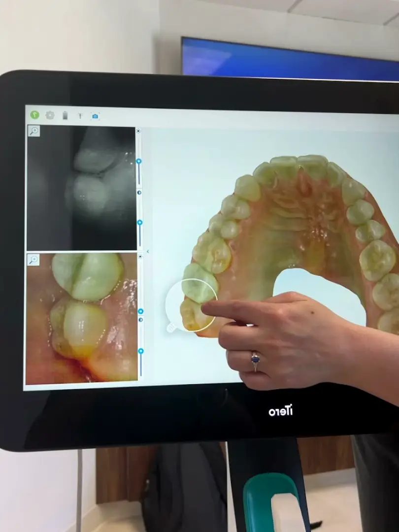Collapse the side image panel with chevron arrow
The image size is (399, 532).
pos(148,251)
